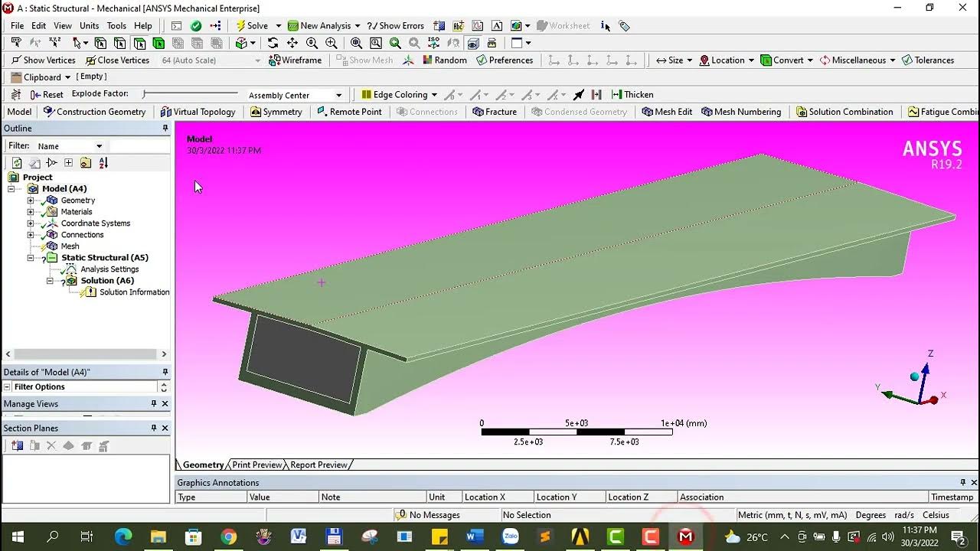Click the Tags label icon
The image size is (980, 551).
click(x=624, y=26)
